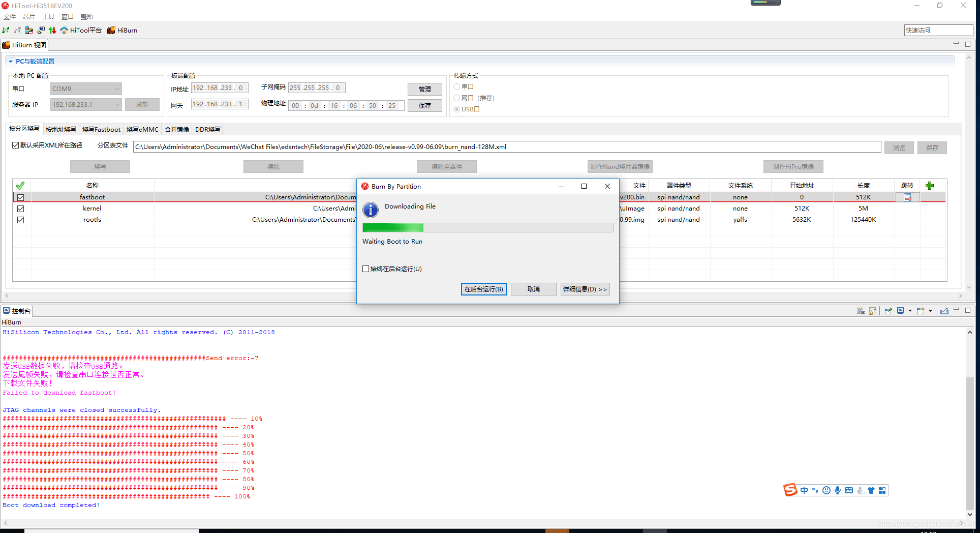Toggle the rootfs partition checkbox
This screenshot has width=980, height=533.
pyautogui.click(x=21, y=220)
